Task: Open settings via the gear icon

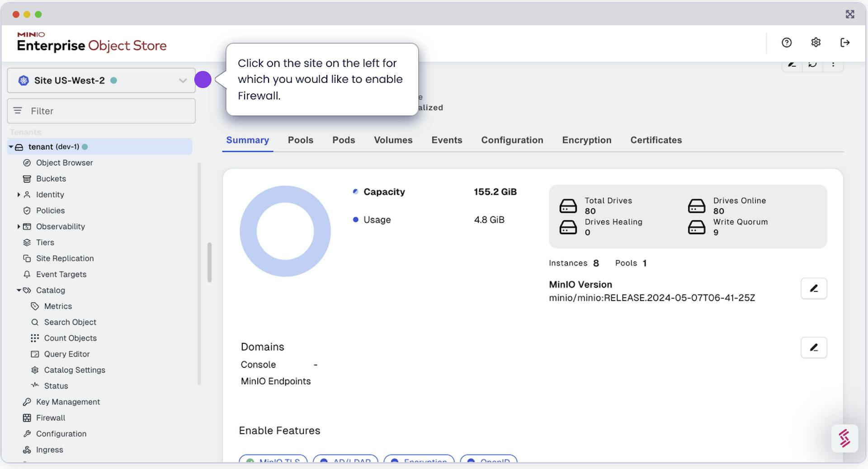Action: click(x=816, y=42)
